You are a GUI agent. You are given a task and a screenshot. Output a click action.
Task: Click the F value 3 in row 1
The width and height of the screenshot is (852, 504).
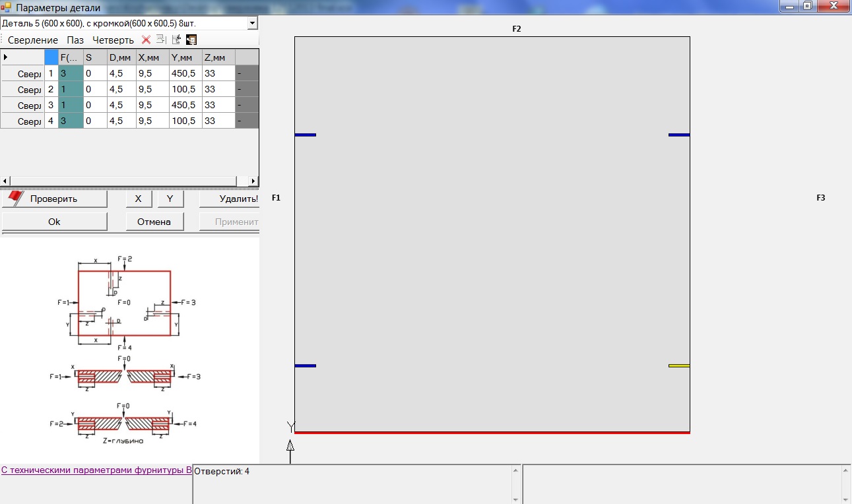tap(71, 73)
